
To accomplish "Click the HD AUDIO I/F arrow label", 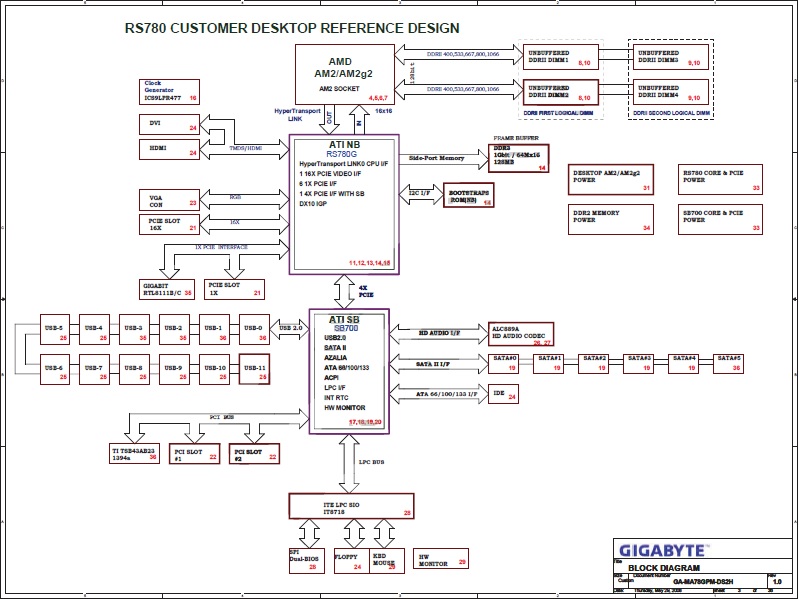I will pos(439,333).
